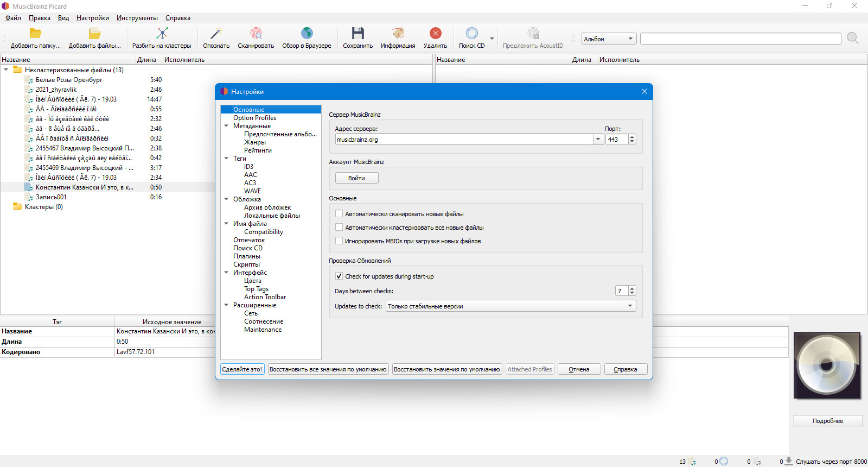Enable automatic scanning of new files checkbox

pos(339,214)
